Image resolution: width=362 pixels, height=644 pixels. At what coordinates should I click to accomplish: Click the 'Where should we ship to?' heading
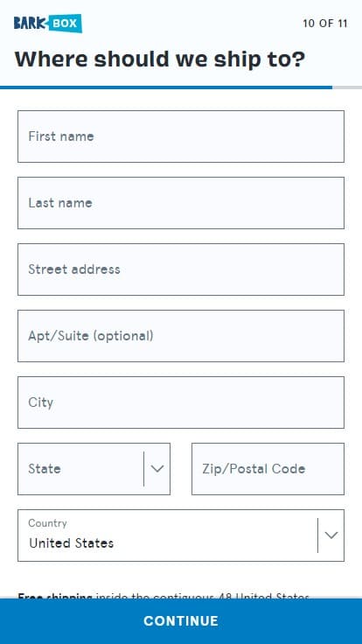(x=160, y=59)
